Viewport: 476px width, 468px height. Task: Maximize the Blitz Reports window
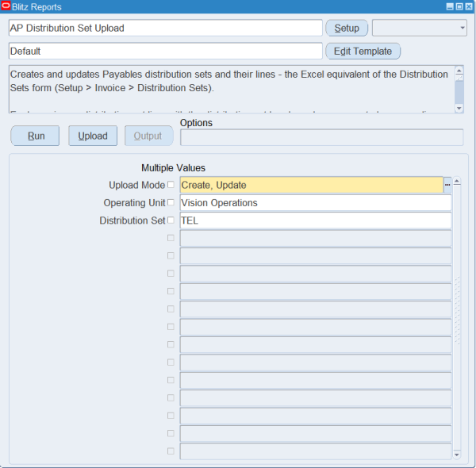pos(459,6)
